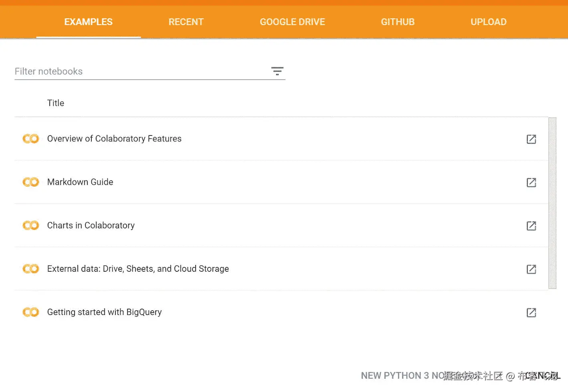Image resolution: width=568 pixels, height=392 pixels.
Task: Open External data: Drive, Sheets, and Cloud Storage
Action: (x=138, y=269)
